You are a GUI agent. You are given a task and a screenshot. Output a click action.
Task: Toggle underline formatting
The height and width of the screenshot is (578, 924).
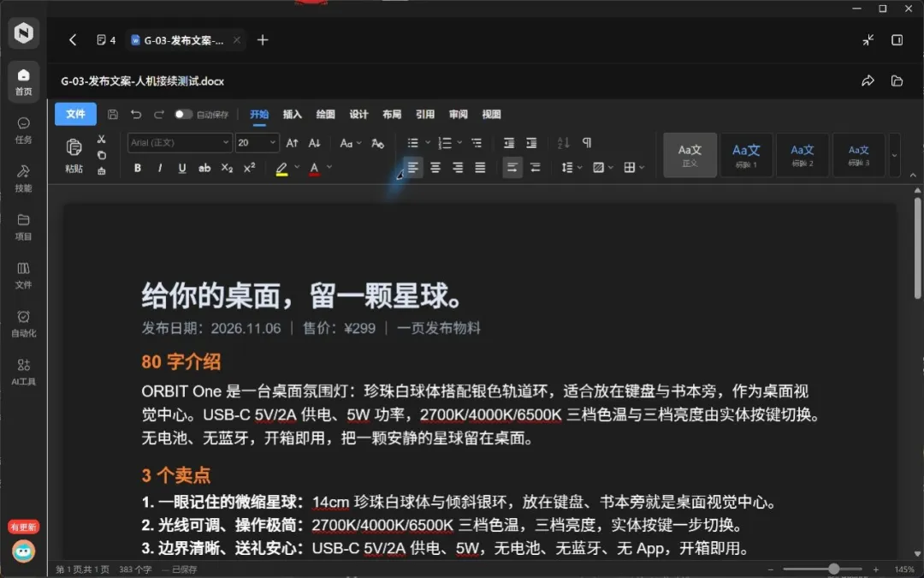point(182,168)
